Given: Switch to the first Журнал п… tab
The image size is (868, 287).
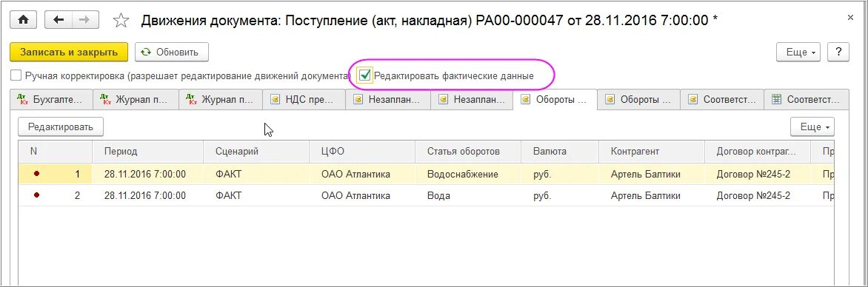Looking at the screenshot, I should [x=135, y=100].
